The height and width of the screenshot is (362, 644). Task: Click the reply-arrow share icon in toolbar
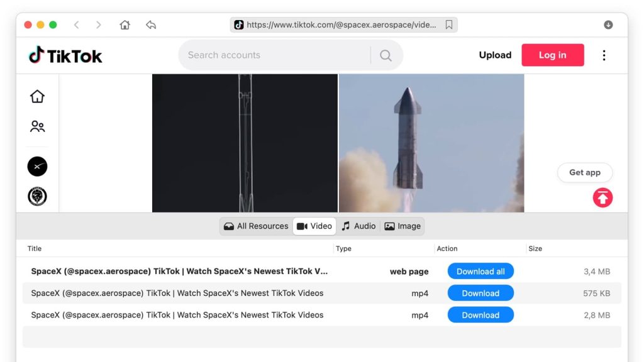point(151,25)
